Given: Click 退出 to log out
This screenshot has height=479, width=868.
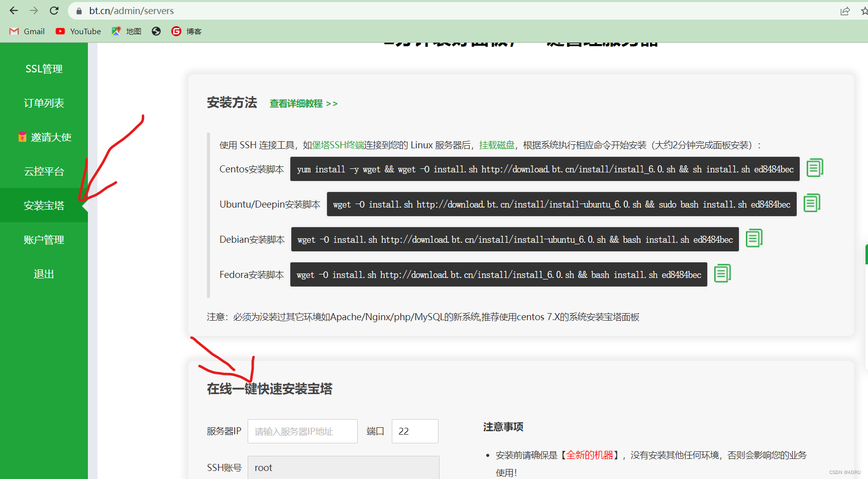Looking at the screenshot, I should point(44,274).
